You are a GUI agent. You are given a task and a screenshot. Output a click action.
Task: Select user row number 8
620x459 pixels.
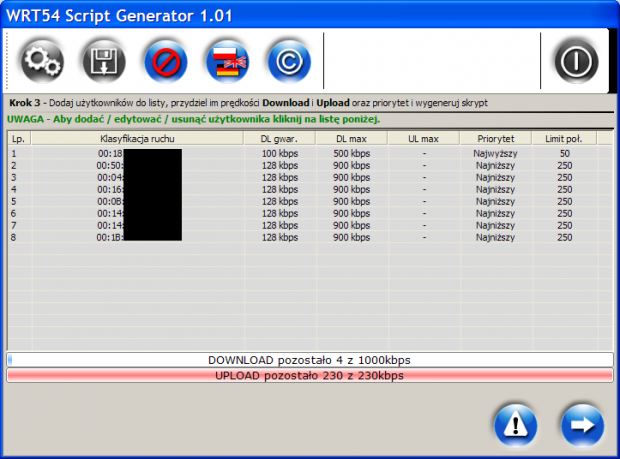coord(310,237)
